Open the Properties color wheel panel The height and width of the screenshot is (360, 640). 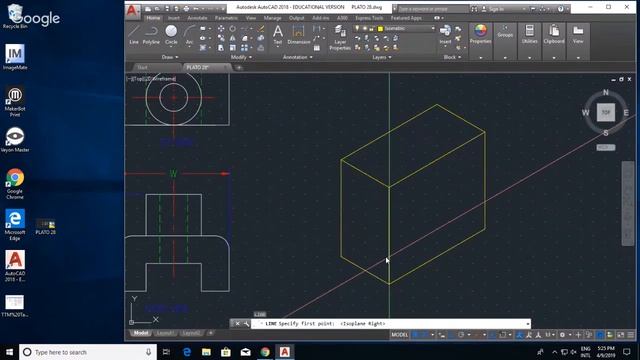[480, 34]
